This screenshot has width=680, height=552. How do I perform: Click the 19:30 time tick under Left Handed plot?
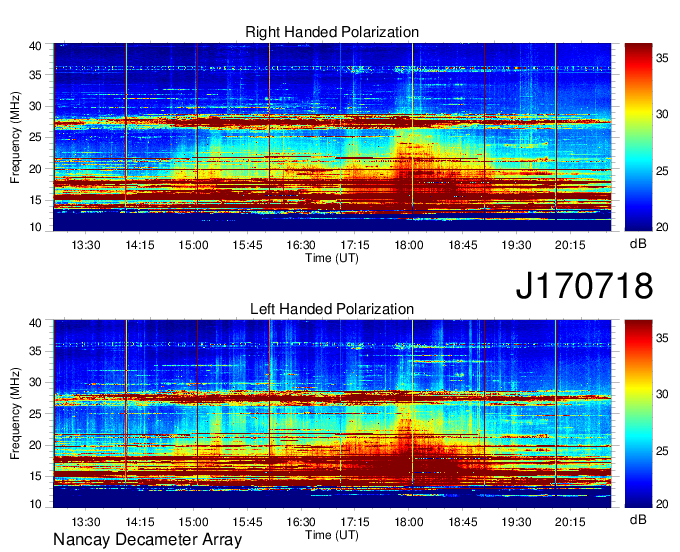click(x=517, y=522)
